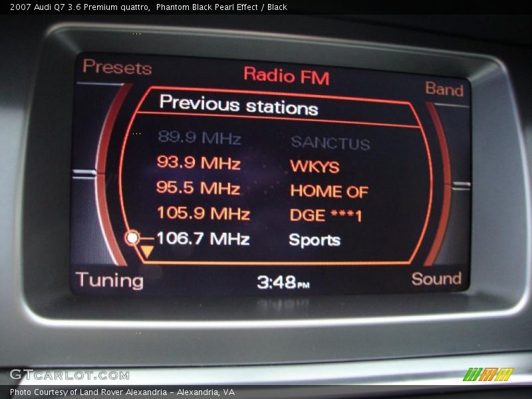
Task: Click the HOME OF station label
Action: 329,192
